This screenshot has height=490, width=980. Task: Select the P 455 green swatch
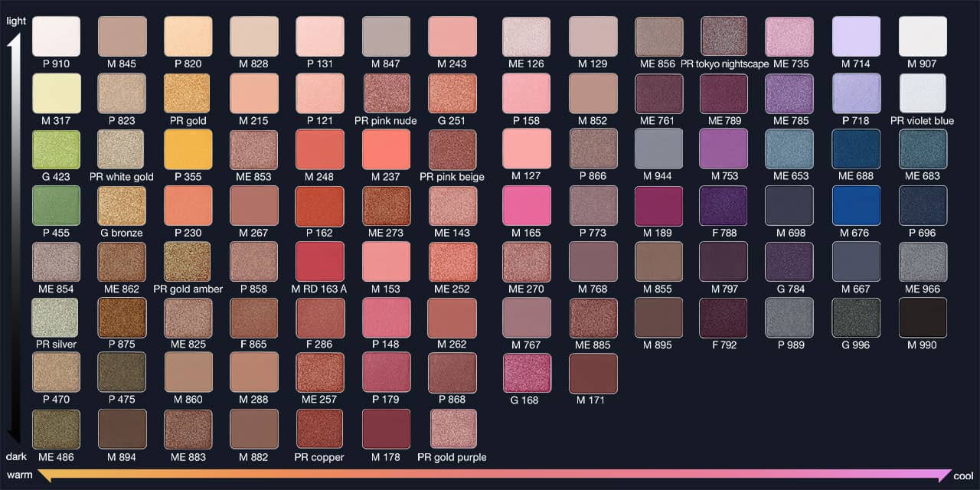pos(56,205)
